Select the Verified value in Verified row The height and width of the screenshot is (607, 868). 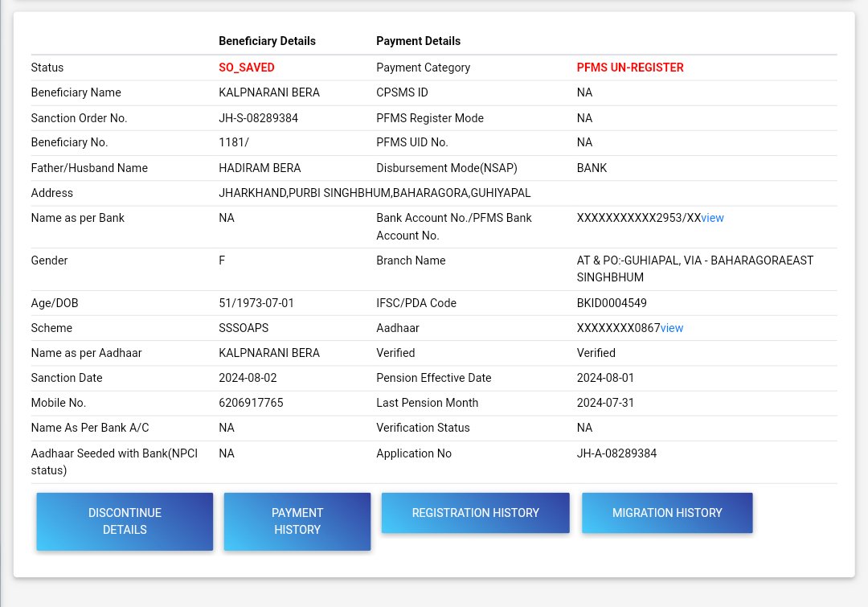(596, 353)
